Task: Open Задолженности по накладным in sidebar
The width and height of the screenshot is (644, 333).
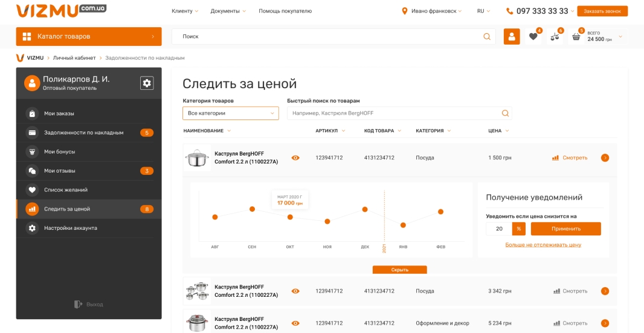Action: coord(89,133)
